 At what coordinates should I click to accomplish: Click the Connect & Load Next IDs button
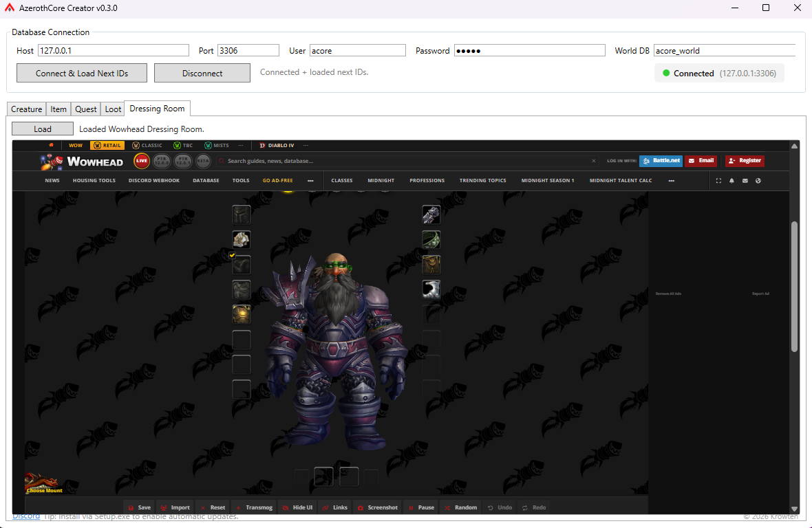(x=82, y=74)
